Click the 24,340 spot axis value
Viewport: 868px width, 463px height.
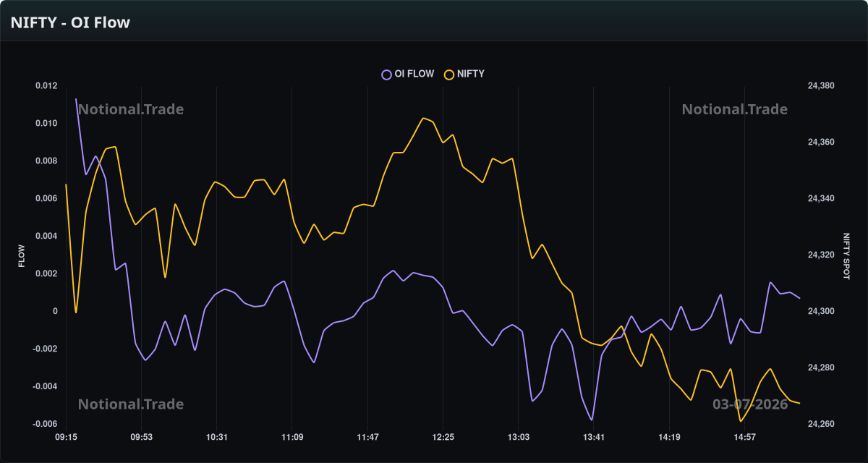821,198
